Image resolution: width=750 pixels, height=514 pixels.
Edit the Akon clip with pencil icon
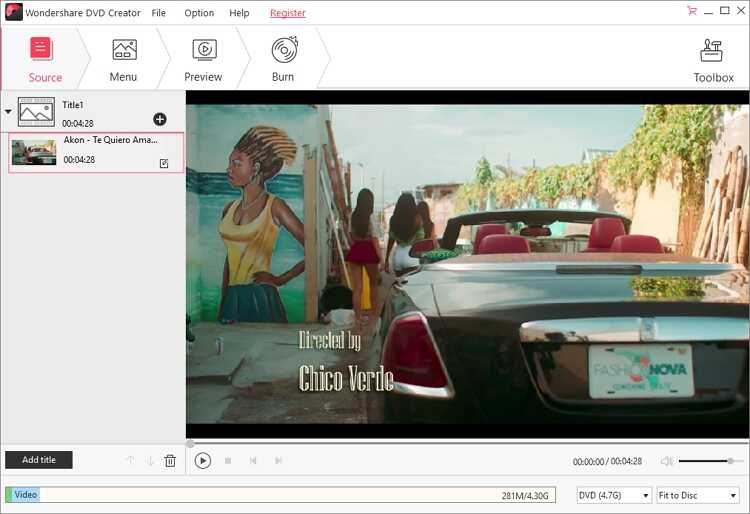164,164
